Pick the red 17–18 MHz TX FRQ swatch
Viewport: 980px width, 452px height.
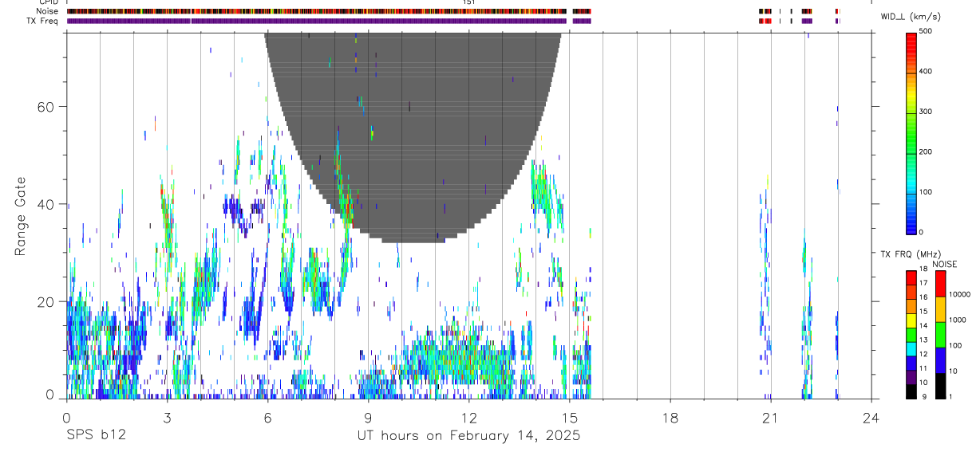911,277
